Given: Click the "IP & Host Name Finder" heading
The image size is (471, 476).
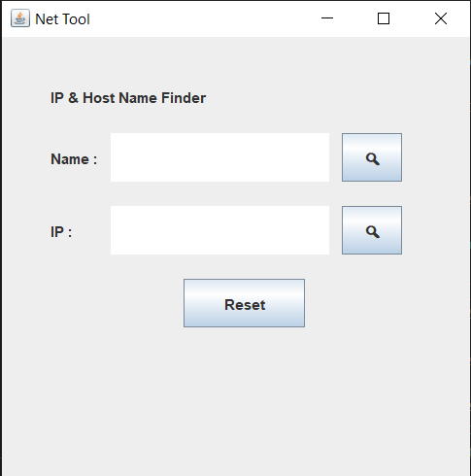Looking at the screenshot, I should click(x=128, y=98).
